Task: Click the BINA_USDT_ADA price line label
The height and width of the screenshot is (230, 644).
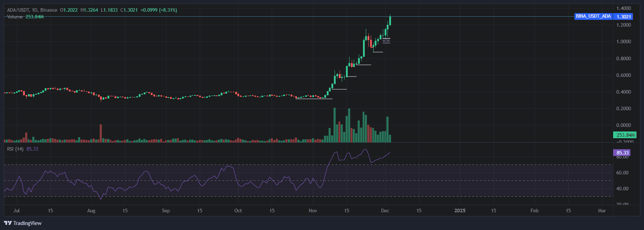Action: (593, 16)
